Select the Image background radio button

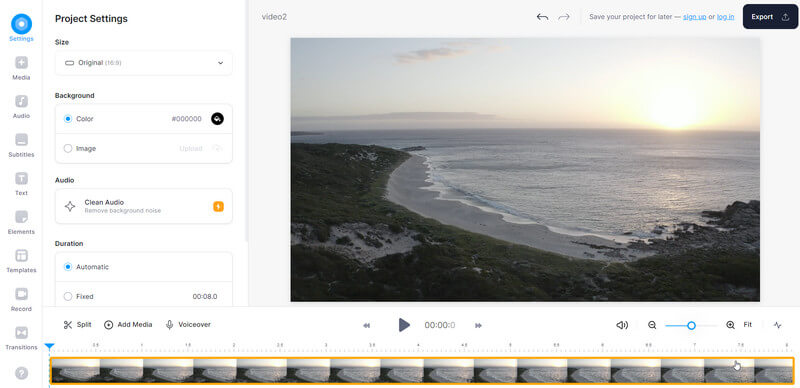[x=68, y=149]
